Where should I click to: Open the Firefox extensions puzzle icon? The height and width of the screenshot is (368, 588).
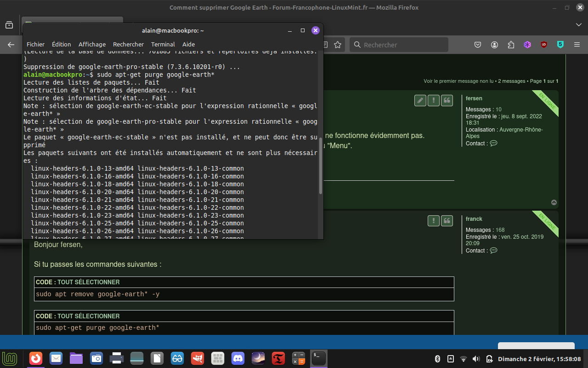point(511,45)
